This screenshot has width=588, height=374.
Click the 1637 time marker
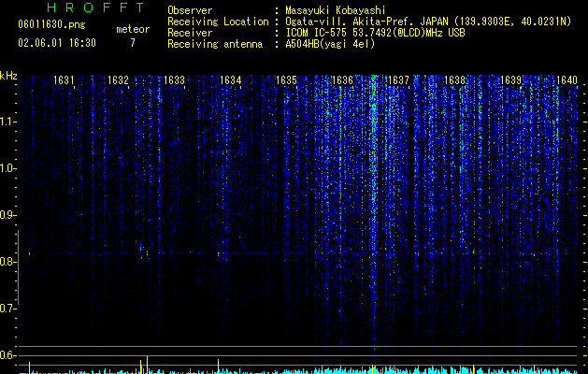(398, 80)
